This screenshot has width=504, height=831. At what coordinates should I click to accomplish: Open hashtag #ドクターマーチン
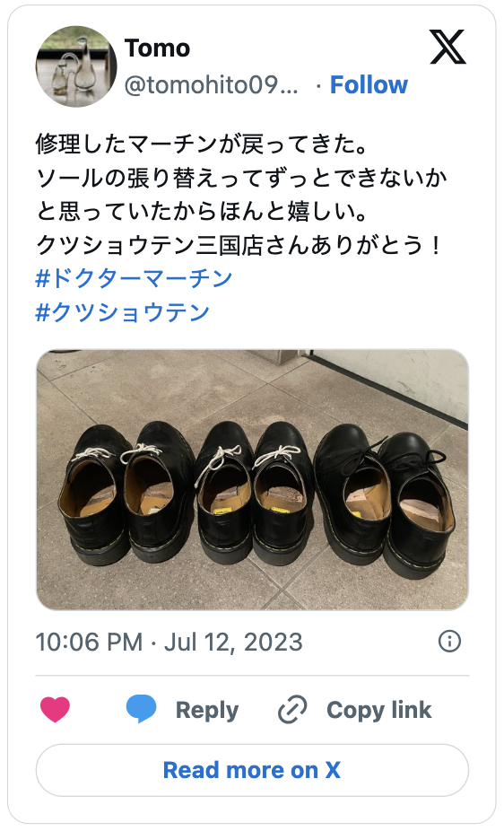coord(134,278)
